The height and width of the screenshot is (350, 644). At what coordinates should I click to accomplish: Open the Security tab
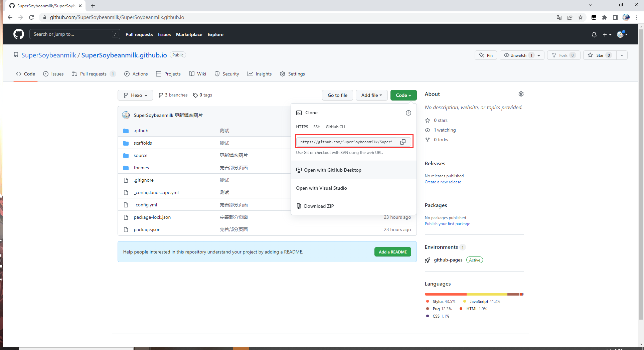click(227, 74)
